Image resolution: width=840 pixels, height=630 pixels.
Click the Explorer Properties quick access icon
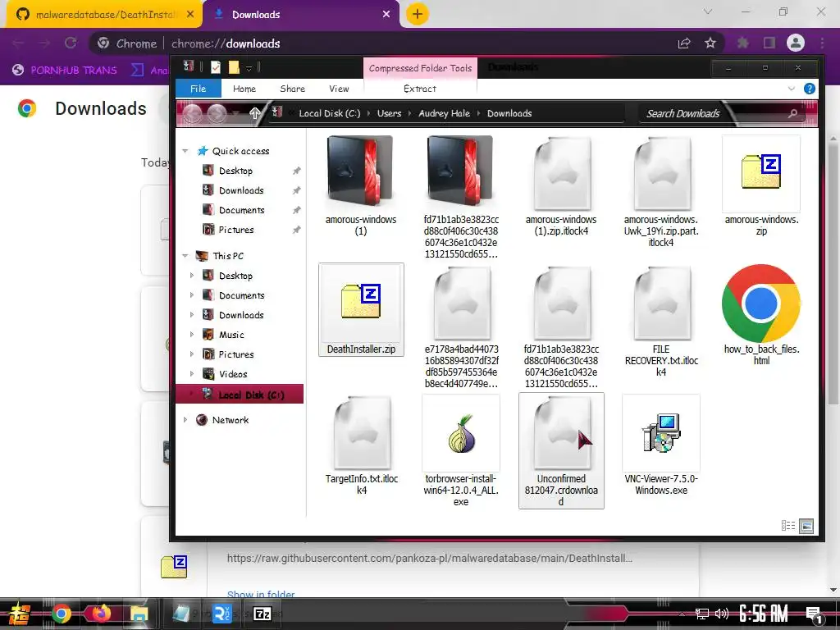tap(216, 67)
